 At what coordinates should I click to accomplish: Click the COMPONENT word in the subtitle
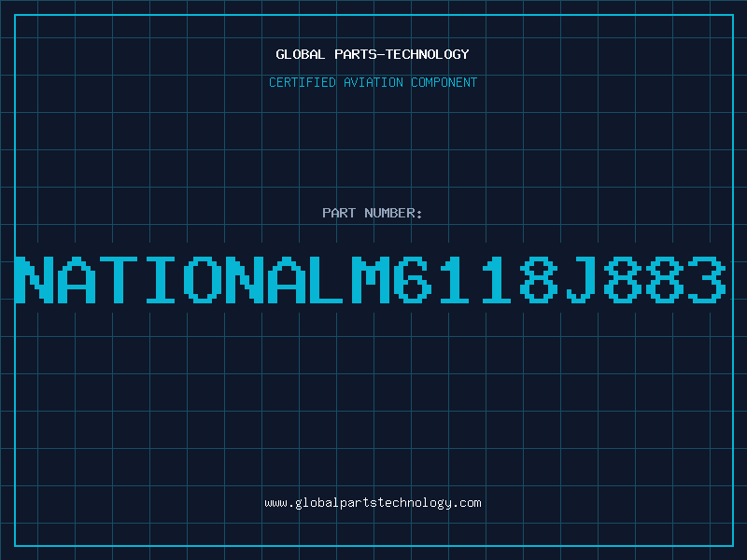coord(444,82)
